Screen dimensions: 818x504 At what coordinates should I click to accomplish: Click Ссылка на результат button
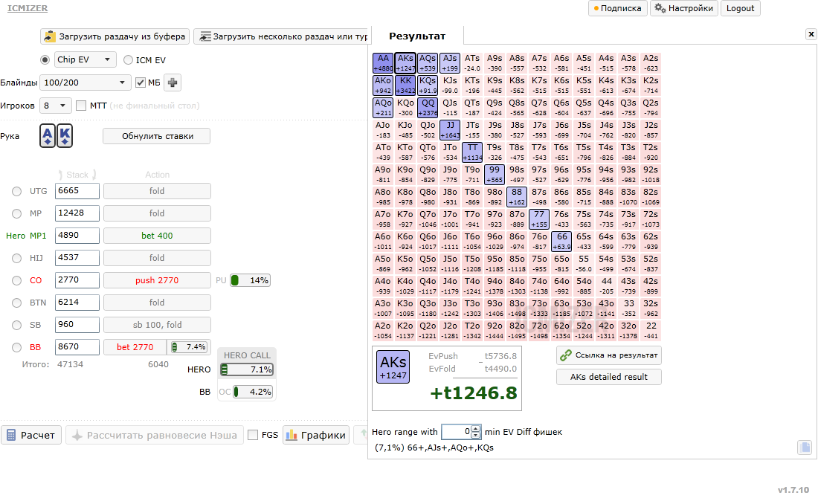[x=609, y=355]
